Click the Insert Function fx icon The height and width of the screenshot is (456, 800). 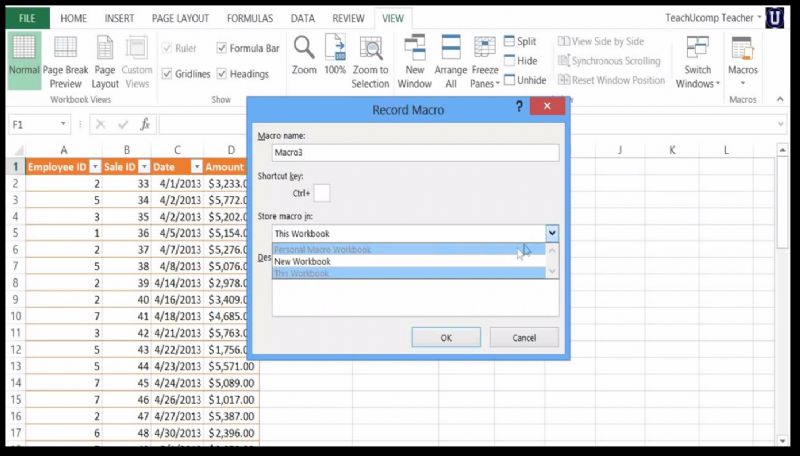[x=145, y=124]
